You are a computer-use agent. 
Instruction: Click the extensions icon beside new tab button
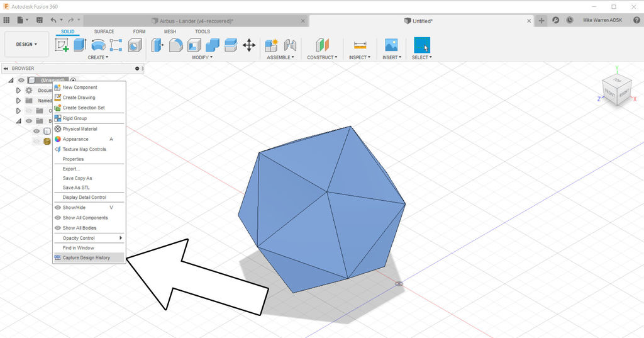[556, 20]
